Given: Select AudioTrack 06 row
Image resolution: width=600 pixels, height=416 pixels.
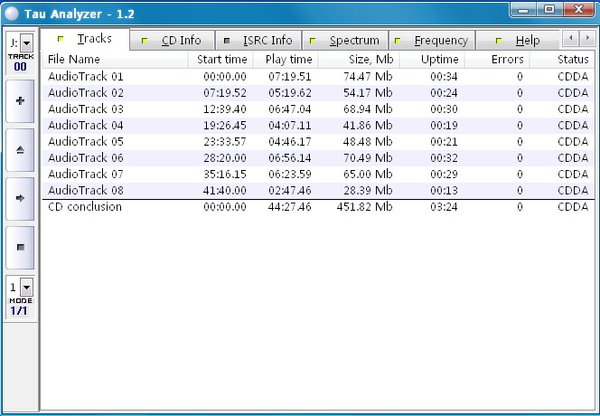Looking at the screenshot, I should pyautogui.click(x=318, y=158).
